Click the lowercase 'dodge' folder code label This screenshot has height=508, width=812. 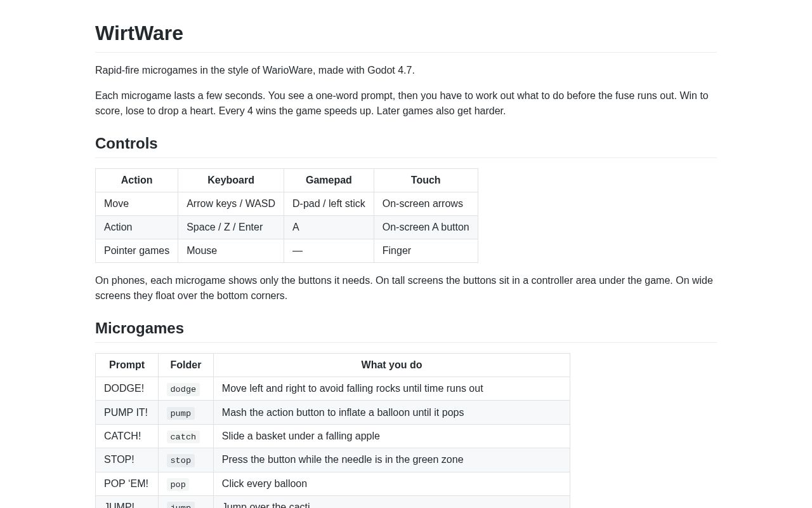click(183, 389)
